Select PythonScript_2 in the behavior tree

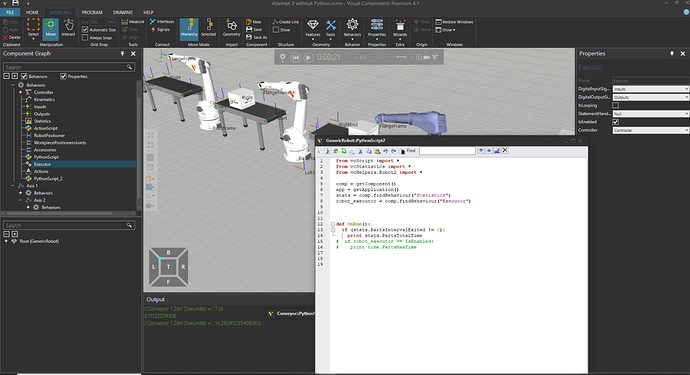[48, 179]
